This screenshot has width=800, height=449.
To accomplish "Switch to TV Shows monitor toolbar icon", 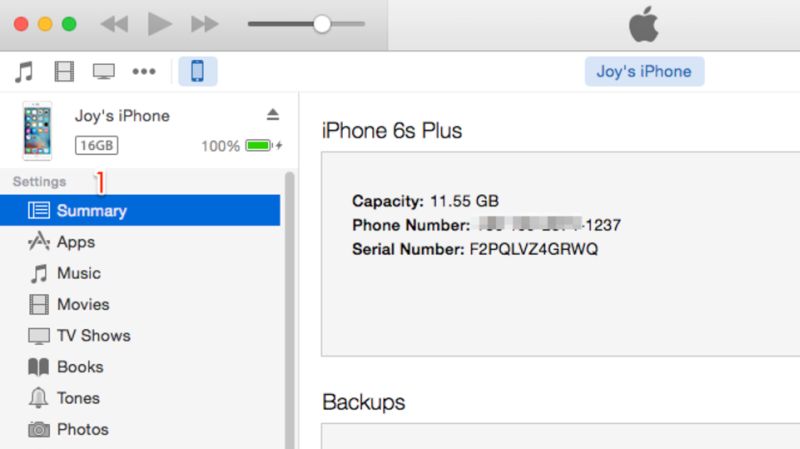I will pyautogui.click(x=104, y=71).
